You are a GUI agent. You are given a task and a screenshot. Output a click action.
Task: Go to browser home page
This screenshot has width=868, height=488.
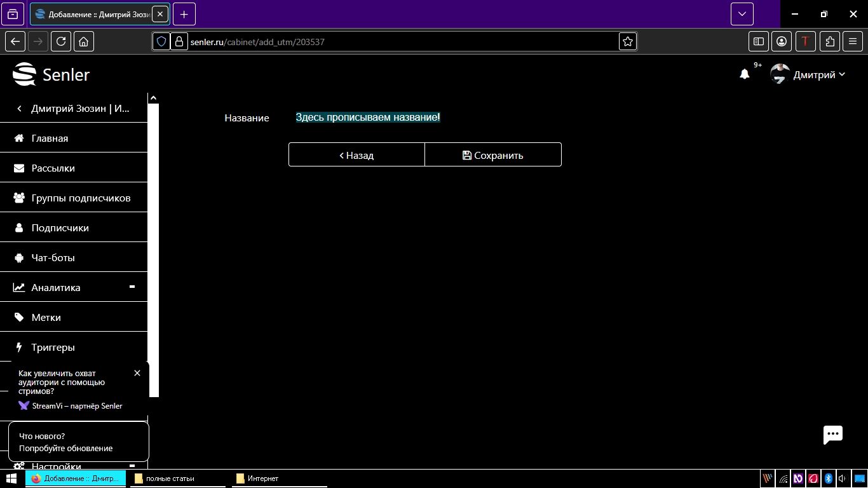(84, 41)
